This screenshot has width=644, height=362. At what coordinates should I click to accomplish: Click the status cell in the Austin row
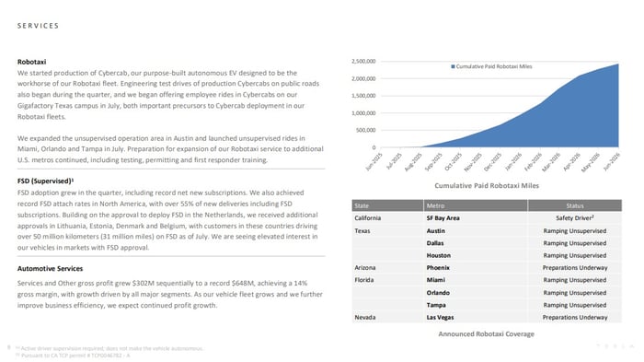[x=575, y=231]
